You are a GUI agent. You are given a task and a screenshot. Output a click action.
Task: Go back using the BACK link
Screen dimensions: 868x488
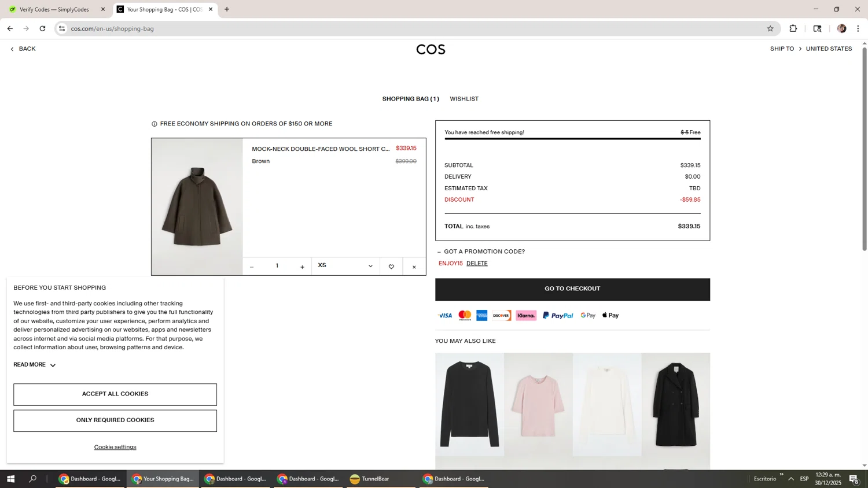23,49
